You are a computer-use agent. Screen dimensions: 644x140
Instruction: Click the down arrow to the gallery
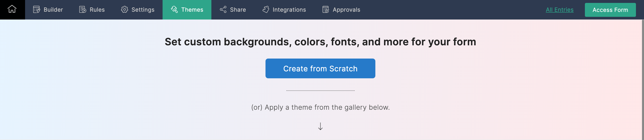[320, 126]
